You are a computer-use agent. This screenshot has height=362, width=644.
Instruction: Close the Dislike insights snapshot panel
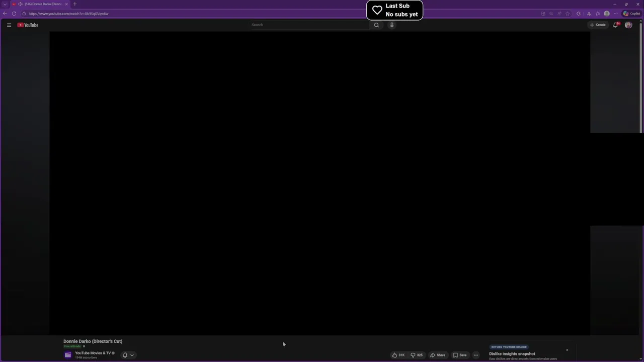tap(567, 350)
